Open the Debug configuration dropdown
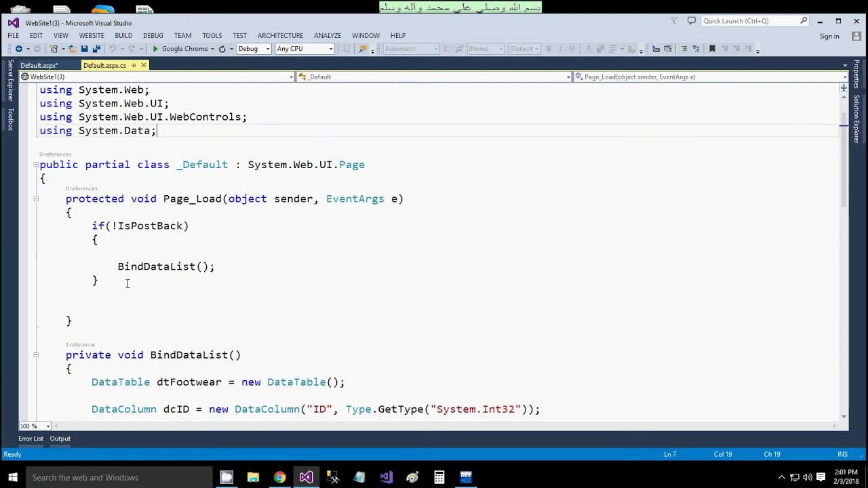Viewport: 868px width, 488px height. [x=254, y=49]
